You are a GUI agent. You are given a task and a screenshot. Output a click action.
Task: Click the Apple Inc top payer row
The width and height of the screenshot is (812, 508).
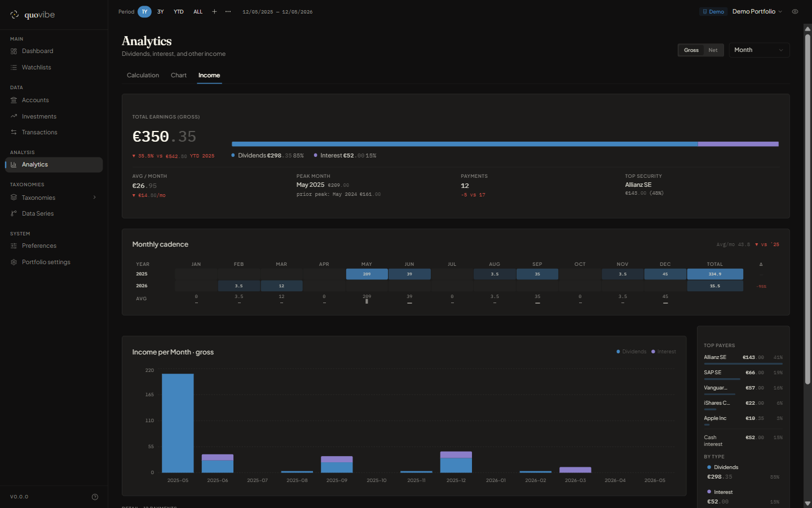[x=743, y=419]
